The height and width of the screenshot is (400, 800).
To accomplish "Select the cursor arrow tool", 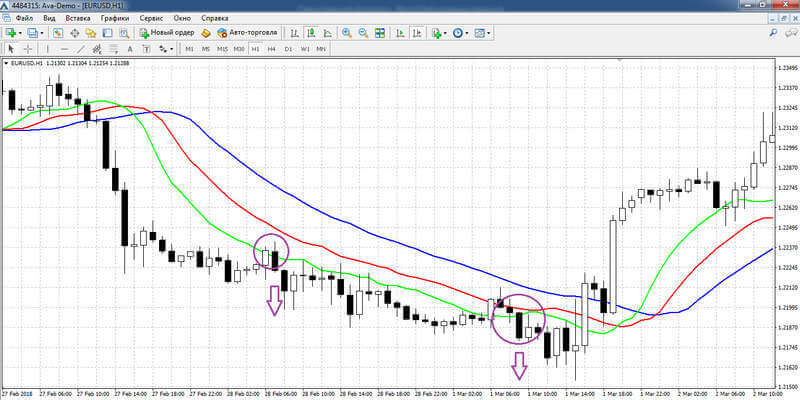I will pyautogui.click(x=12, y=49).
